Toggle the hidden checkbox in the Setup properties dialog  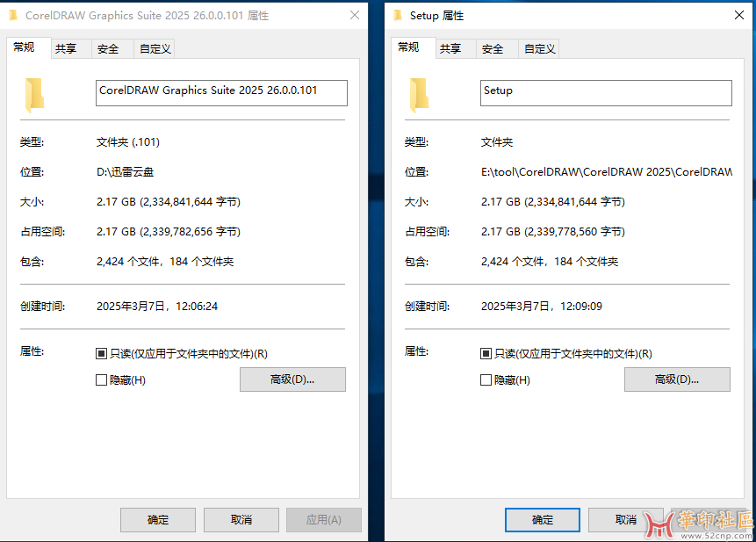click(486, 380)
